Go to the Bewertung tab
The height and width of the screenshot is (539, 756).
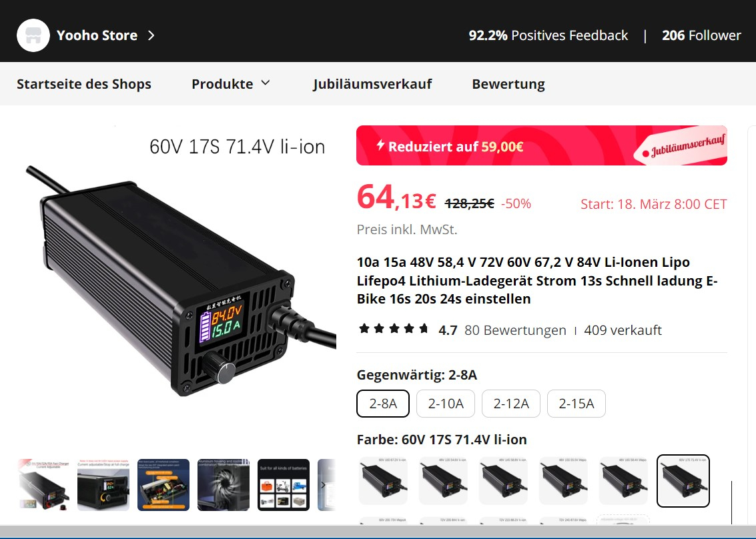click(508, 84)
